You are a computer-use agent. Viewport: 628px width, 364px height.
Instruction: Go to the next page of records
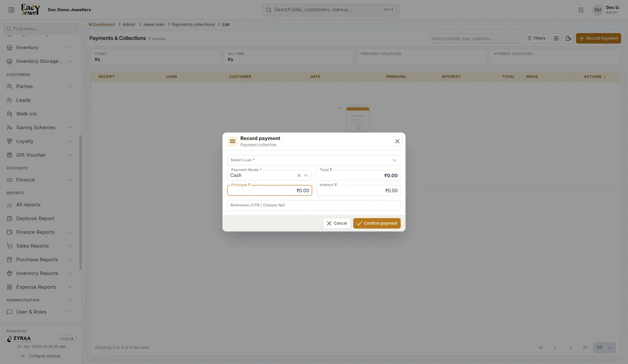coord(571,348)
